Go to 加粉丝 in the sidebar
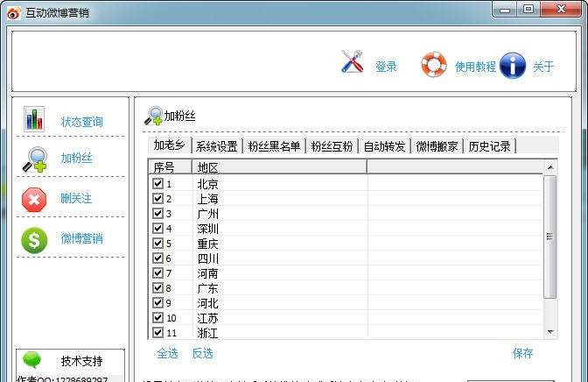This screenshot has height=382, width=588. pos(76,158)
